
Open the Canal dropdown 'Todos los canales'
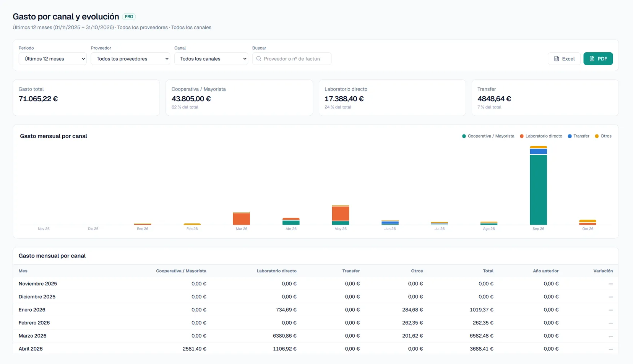[x=211, y=59]
